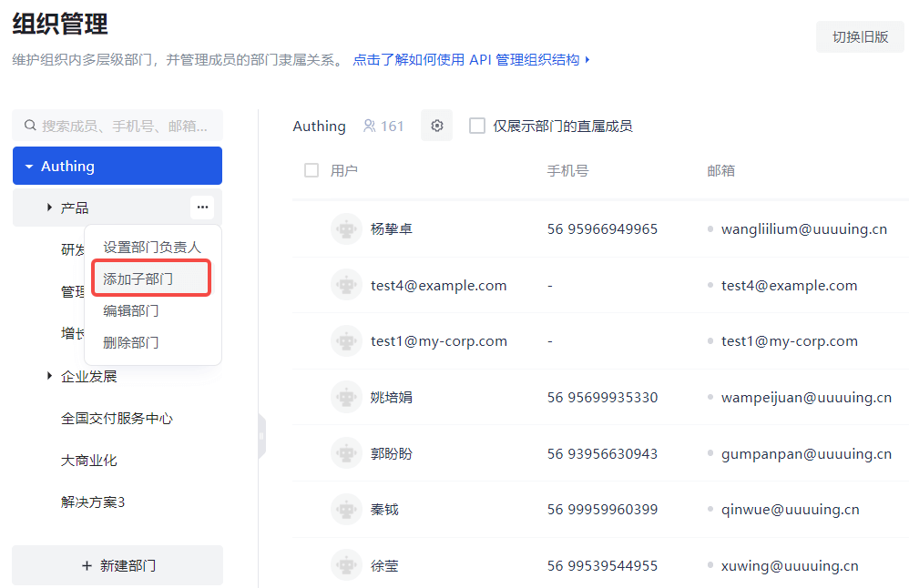The height and width of the screenshot is (588, 909).
Task: Open the department settings gear icon
Action: coord(436,126)
